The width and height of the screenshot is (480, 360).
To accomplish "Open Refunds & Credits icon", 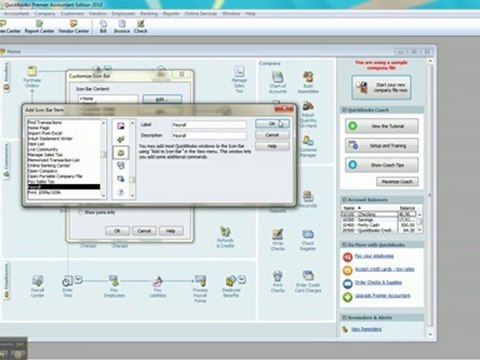I will pyautogui.click(x=225, y=237).
